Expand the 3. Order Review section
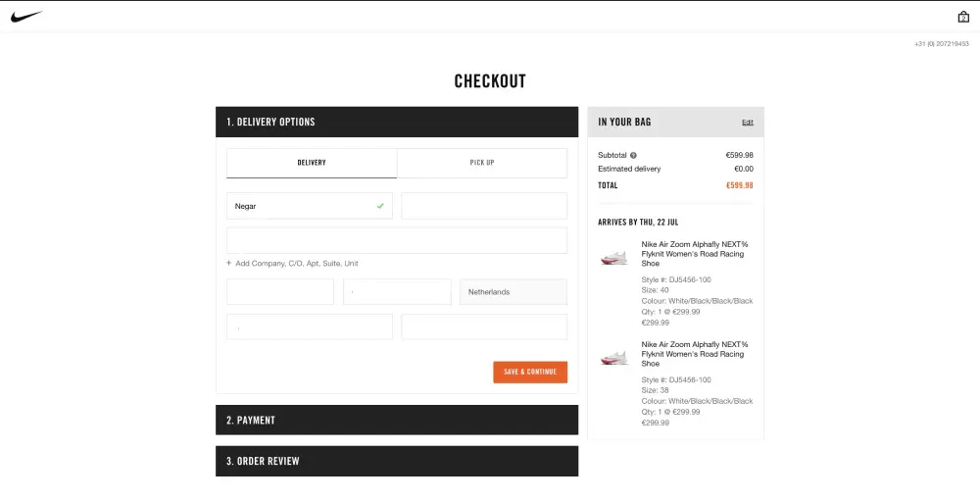This screenshot has height=501, width=980. tap(397, 461)
